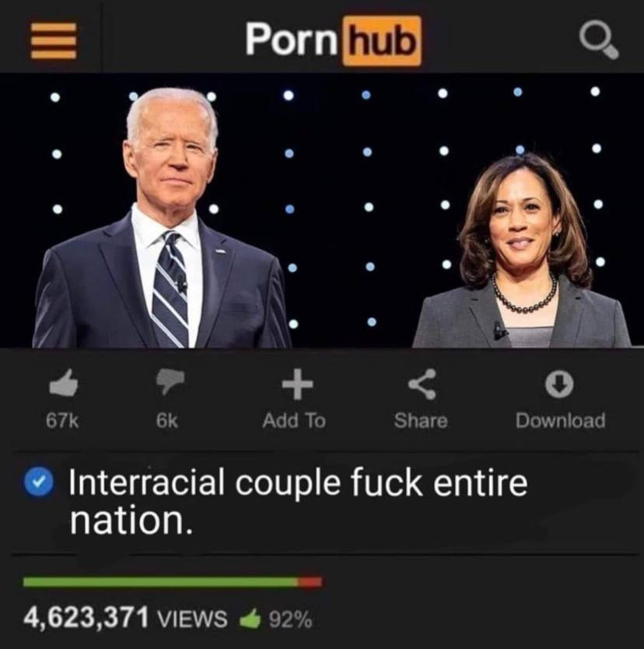
Task: Tap the Share label
Action: (421, 420)
